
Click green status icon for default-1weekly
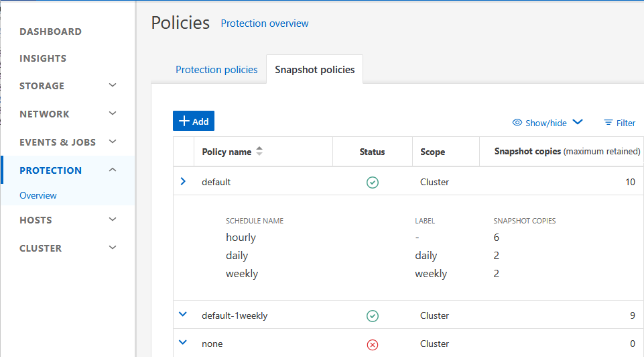pyautogui.click(x=373, y=316)
